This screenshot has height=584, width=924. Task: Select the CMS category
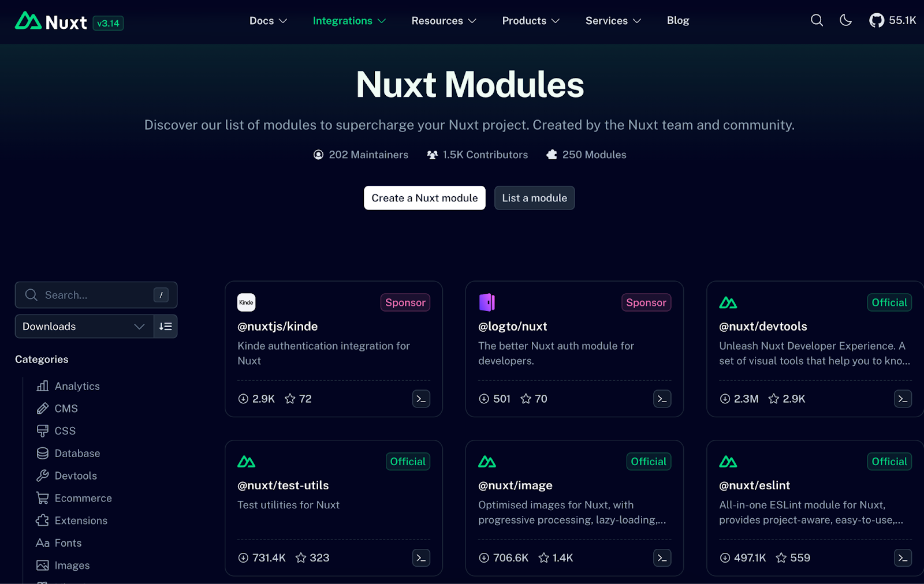coord(57,409)
